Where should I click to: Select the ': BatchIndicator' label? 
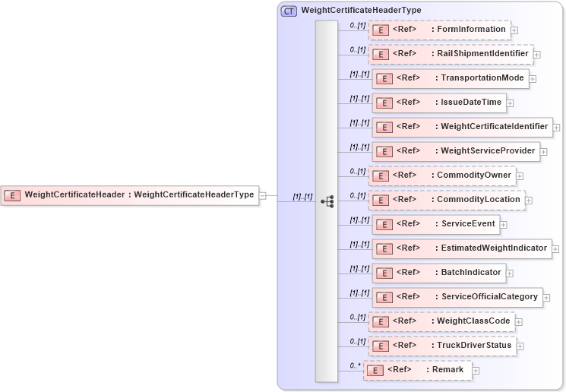(468, 272)
